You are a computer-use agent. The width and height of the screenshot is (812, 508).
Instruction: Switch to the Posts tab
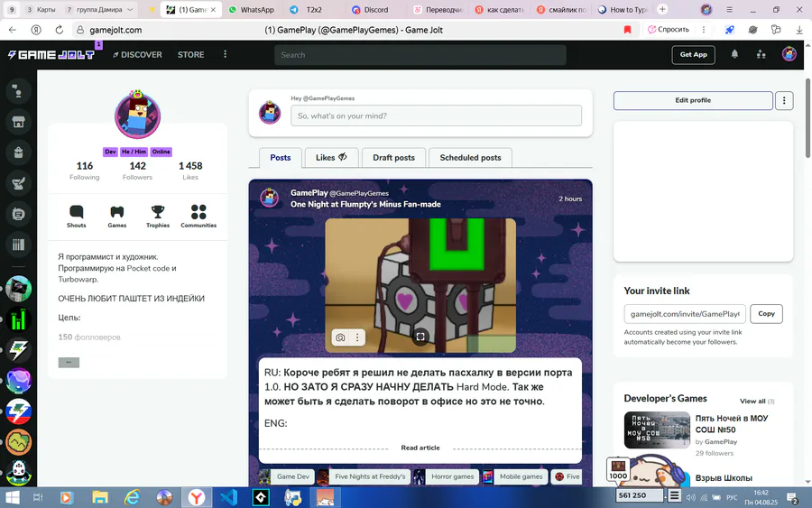coord(281,157)
